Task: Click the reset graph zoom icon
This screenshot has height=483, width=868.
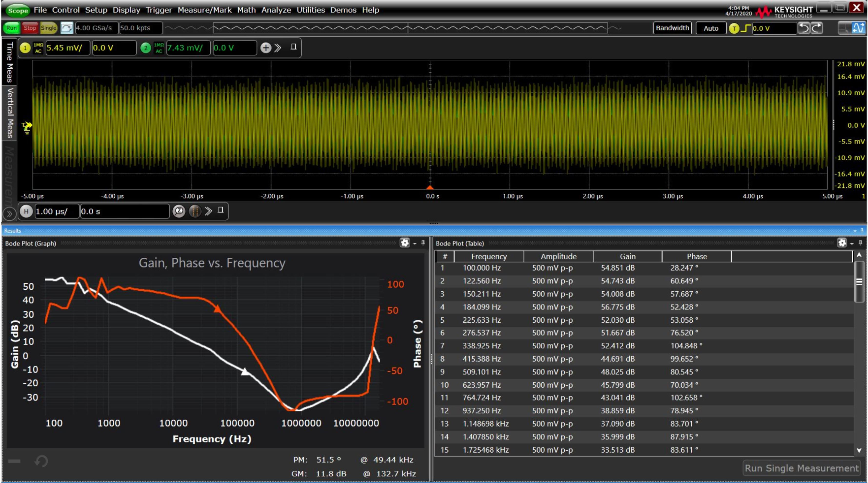Action: coord(41,461)
